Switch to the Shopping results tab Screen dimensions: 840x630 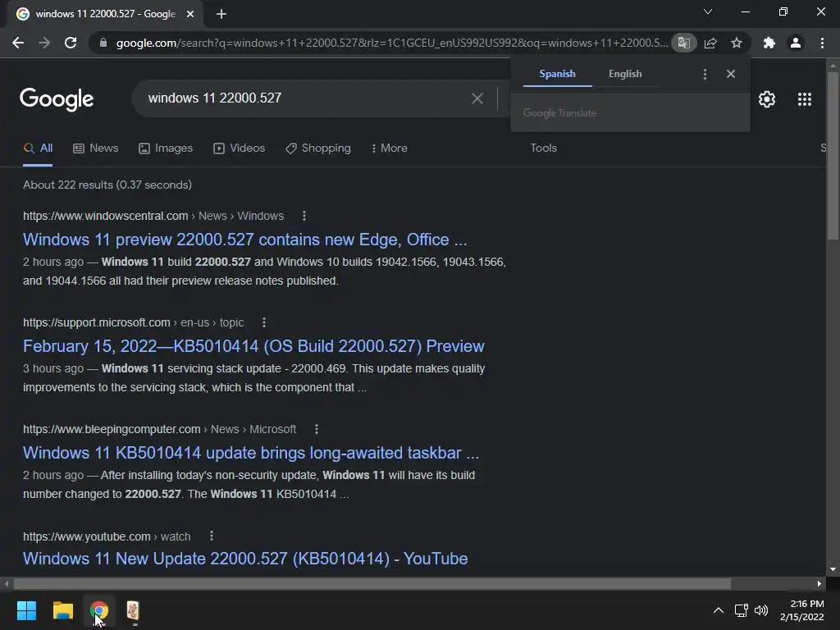[x=318, y=148]
